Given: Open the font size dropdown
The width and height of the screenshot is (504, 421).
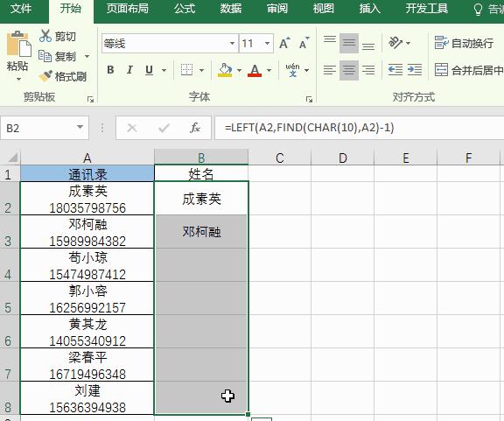Looking at the screenshot, I should coord(267,43).
